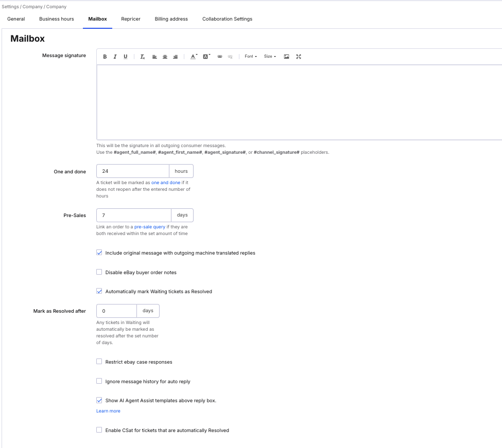
Task: Align signature text right
Action: point(176,57)
